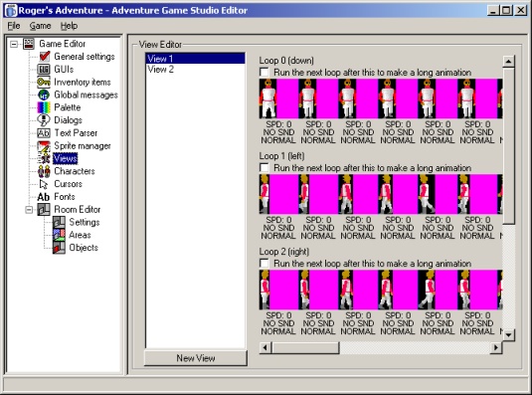This screenshot has width=532, height=395.
Task: Open the Game menu
Action: pyautogui.click(x=40, y=26)
